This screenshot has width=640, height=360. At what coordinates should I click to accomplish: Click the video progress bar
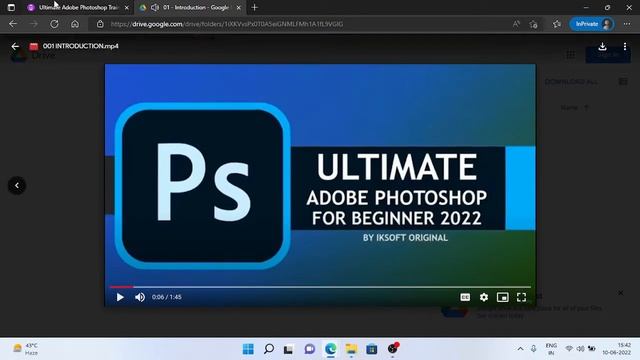click(320, 287)
